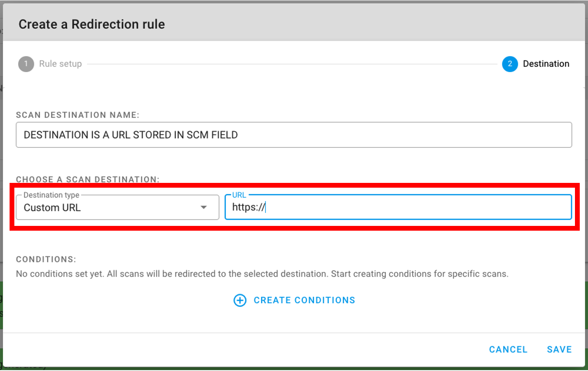
Task: Click the SCAN DESTINATION NAME label
Action: click(77, 115)
